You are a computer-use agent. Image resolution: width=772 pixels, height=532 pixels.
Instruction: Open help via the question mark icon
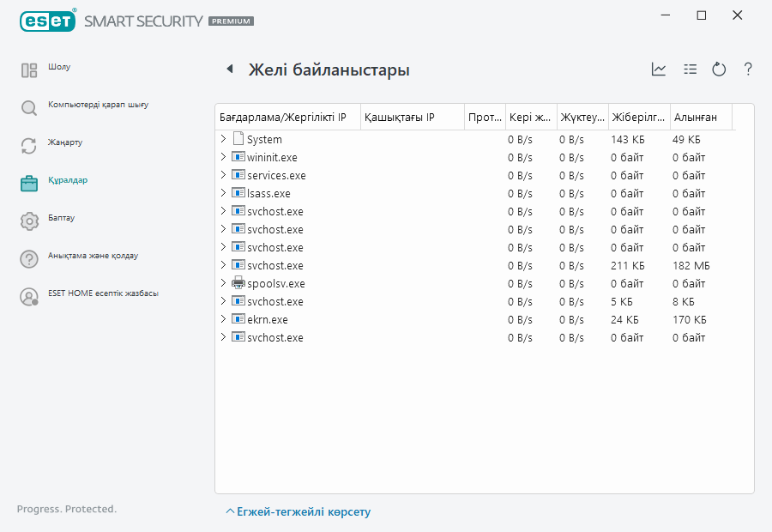click(x=748, y=70)
